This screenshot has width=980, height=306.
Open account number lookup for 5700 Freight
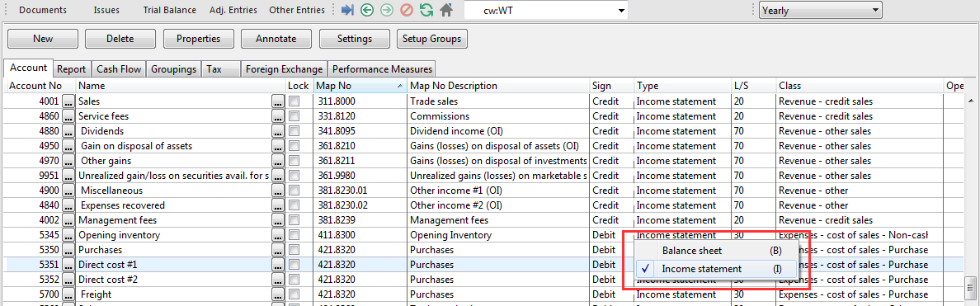coord(68,294)
